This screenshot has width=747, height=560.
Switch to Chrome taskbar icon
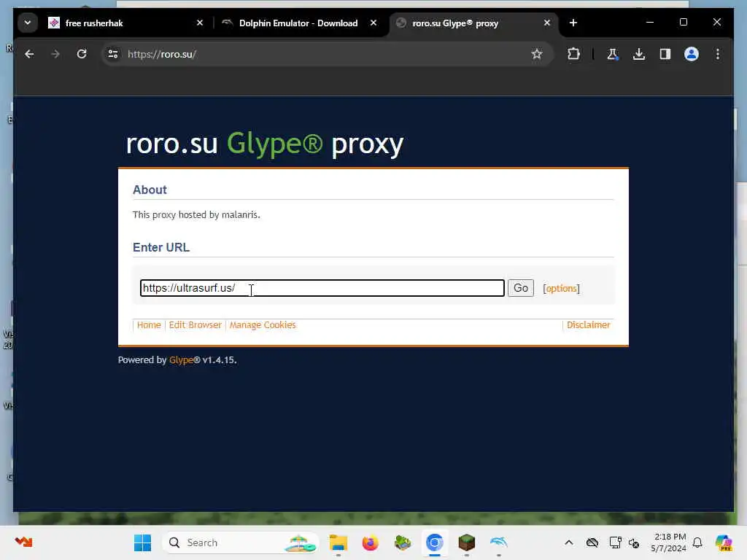coord(435,542)
